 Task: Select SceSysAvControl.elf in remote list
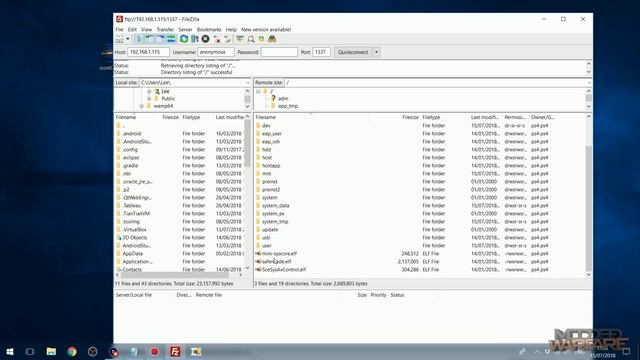284,269
